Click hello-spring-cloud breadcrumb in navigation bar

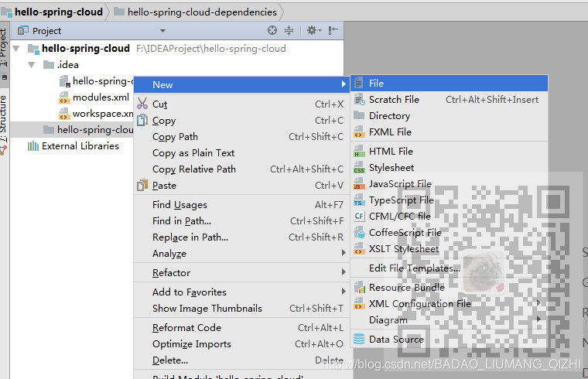[x=59, y=12]
